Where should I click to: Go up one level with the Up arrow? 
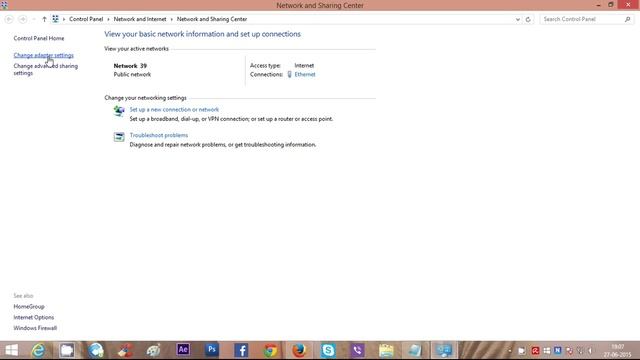(44, 19)
